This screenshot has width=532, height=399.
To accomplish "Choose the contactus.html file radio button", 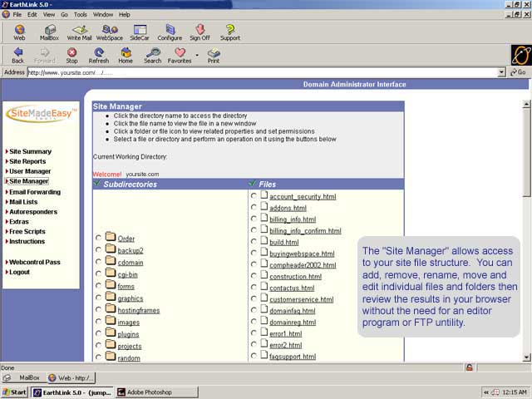I will 254,288.
